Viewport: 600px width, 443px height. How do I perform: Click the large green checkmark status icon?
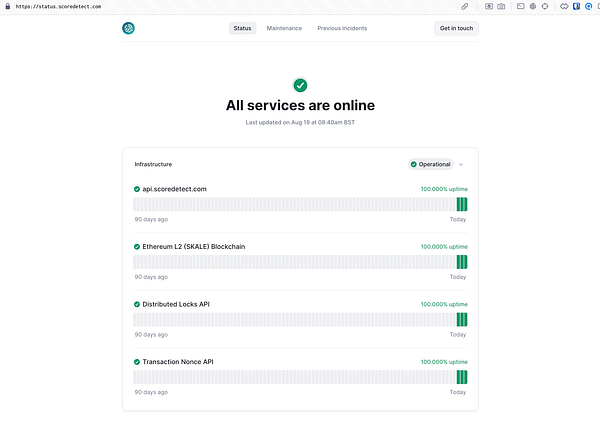[300, 85]
